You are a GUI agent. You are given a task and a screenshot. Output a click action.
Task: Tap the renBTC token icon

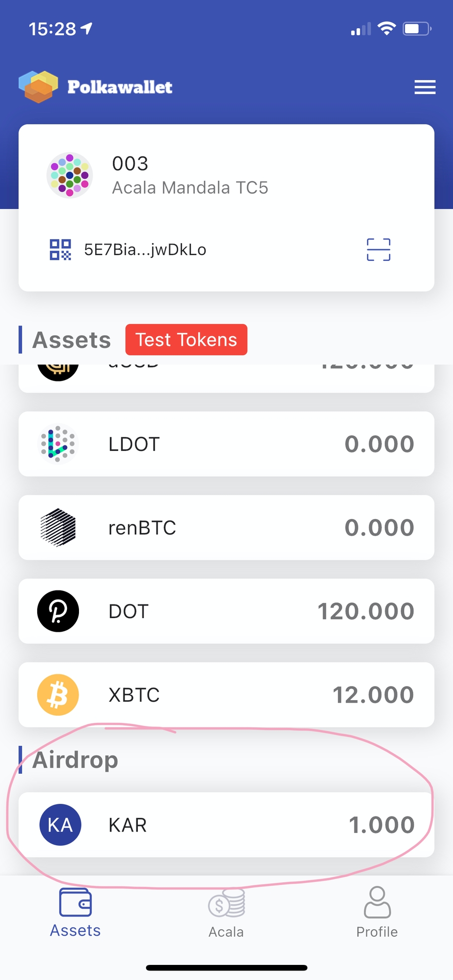pos(58,527)
